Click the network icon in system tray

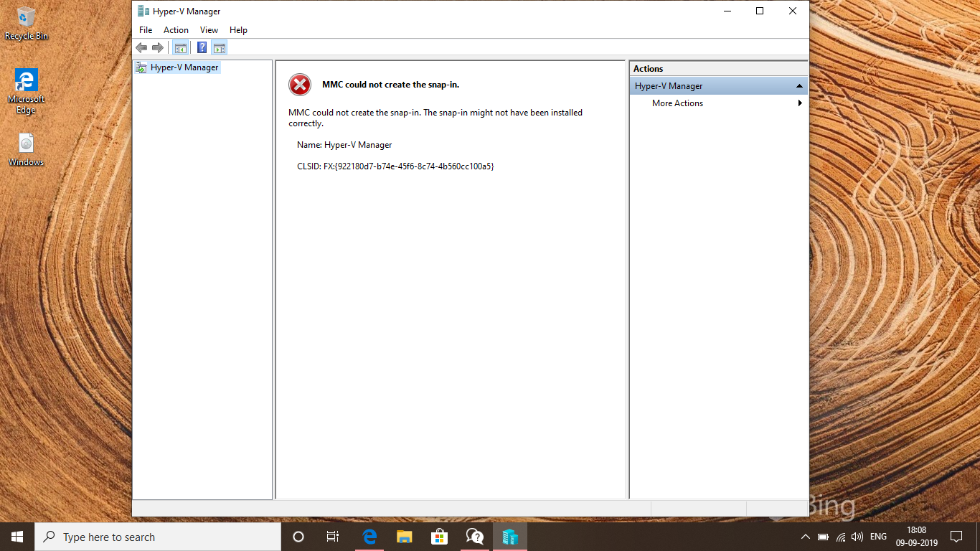(x=841, y=537)
